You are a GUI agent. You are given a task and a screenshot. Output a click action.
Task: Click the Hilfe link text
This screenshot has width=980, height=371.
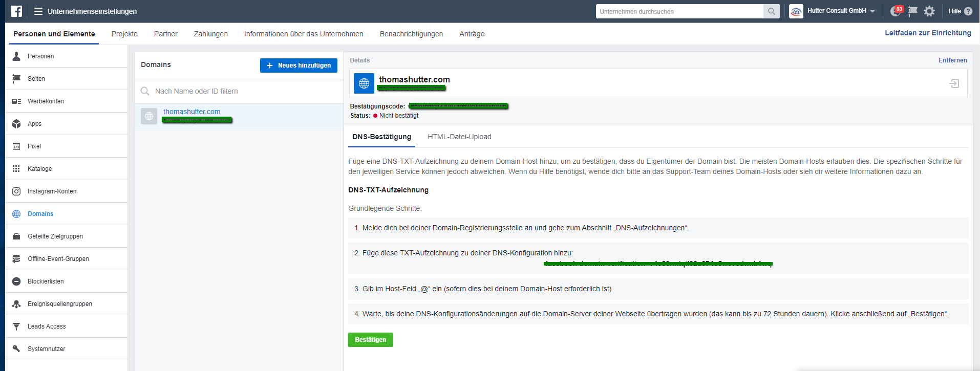click(954, 11)
